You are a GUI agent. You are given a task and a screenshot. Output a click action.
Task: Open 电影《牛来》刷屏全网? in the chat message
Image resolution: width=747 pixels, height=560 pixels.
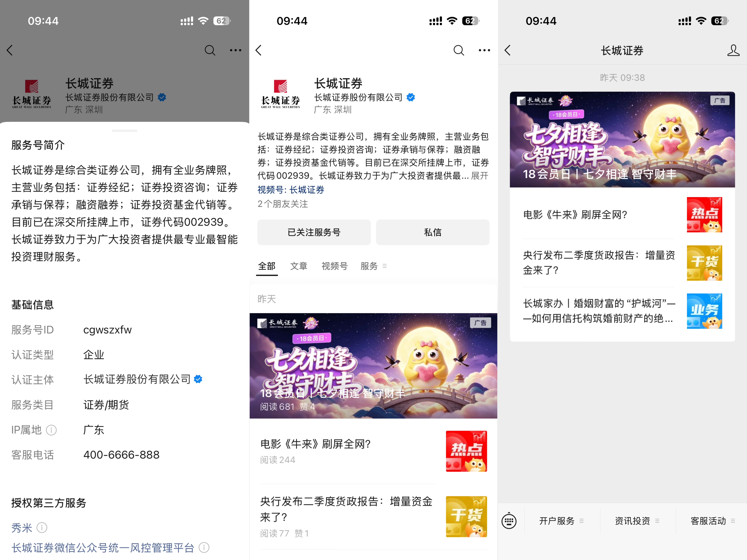[575, 215]
